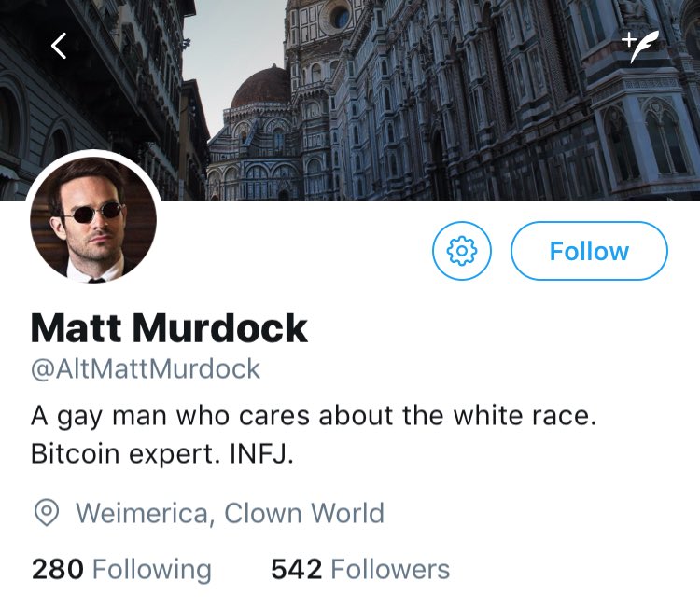Open the 280 Following list
This screenshot has height=609, width=700.
tap(121, 570)
